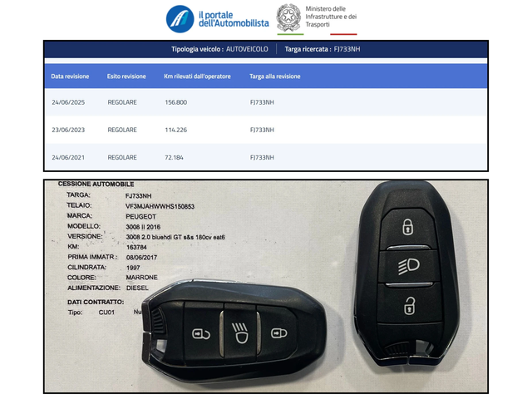
Task: Select the date cell 23/06/2023
Action: pyautogui.click(x=68, y=130)
